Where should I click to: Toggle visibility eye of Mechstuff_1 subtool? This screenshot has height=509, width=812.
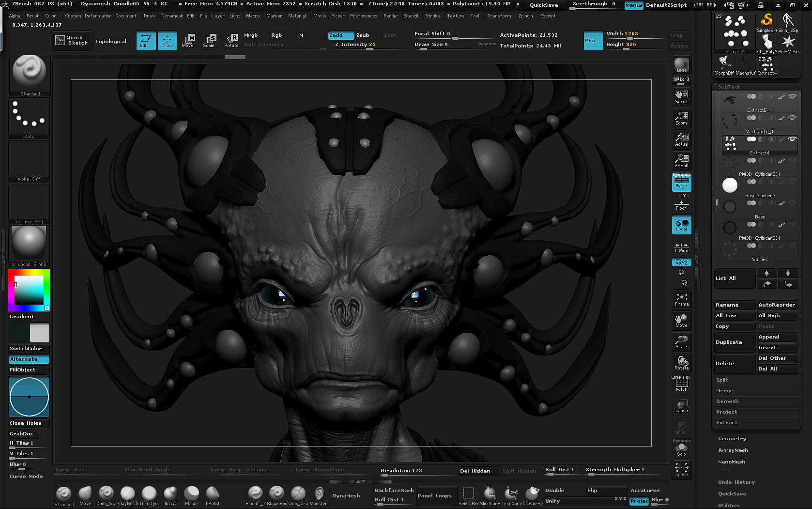click(792, 118)
